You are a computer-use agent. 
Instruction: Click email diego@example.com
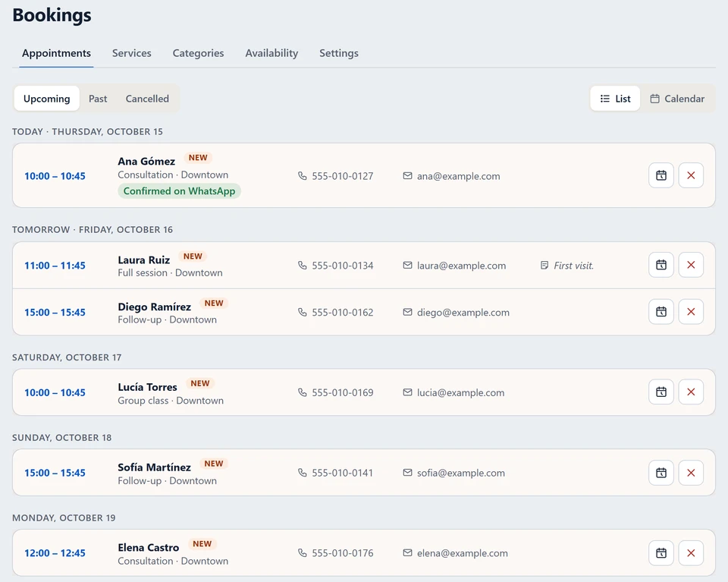tap(463, 313)
